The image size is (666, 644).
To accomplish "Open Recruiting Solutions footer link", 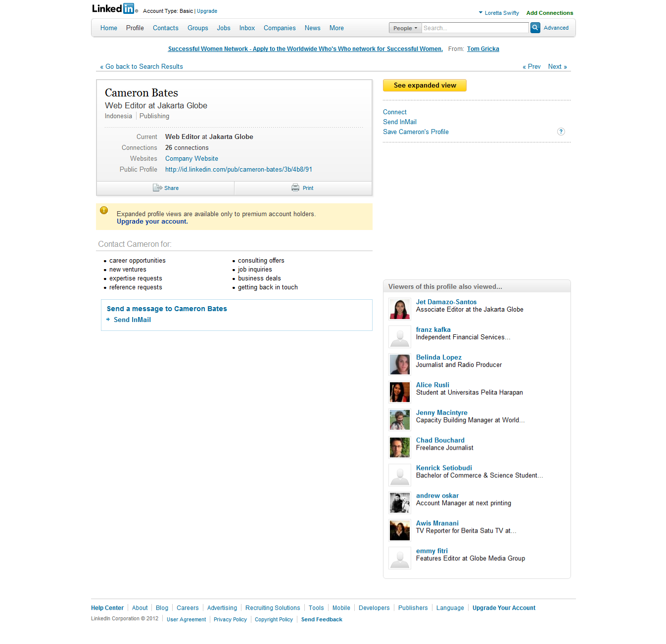I will 273,608.
